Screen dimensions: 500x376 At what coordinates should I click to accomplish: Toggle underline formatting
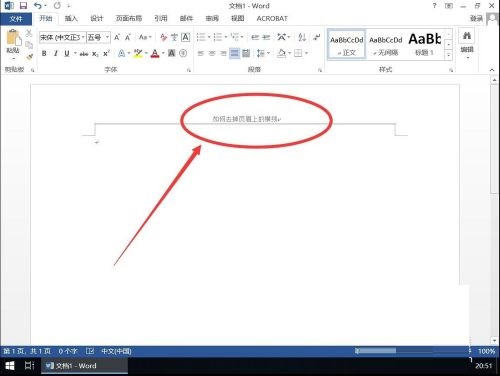coord(67,53)
